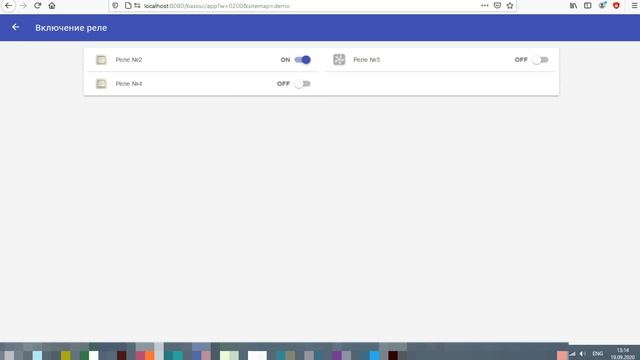Click the OFF status text of Реле №4
Viewport: 640px width, 360px height.
[283, 84]
